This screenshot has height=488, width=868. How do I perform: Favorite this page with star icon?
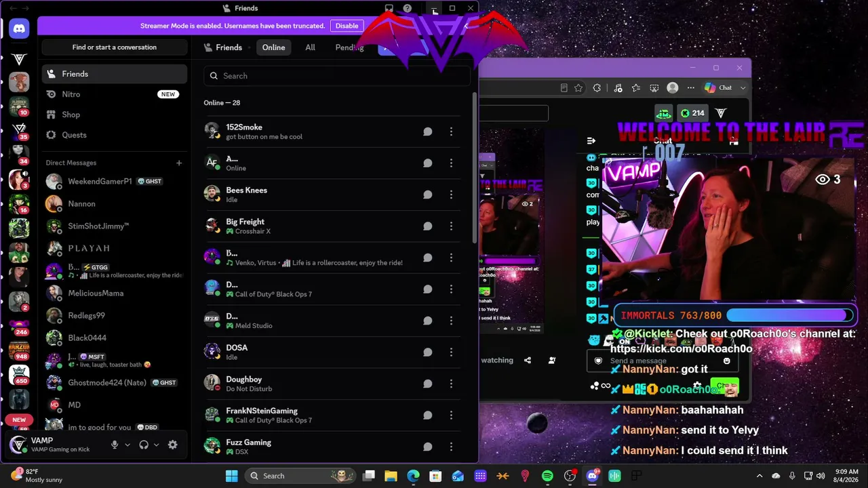(x=578, y=87)
